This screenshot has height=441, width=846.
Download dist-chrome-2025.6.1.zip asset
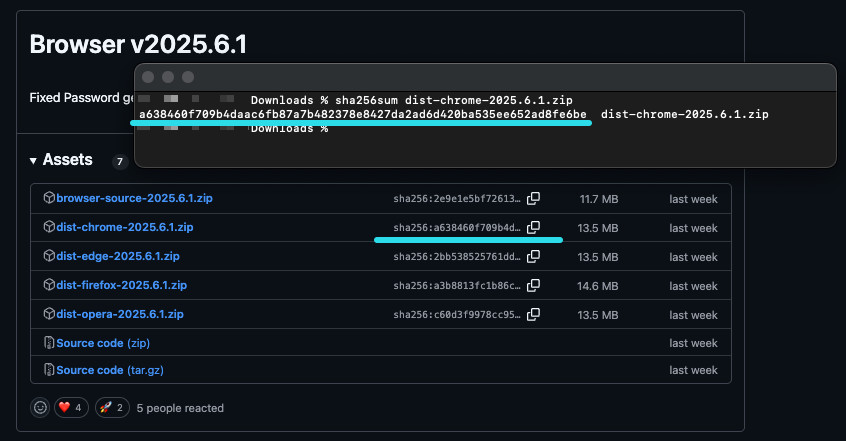pyautogui.click(x=125, y=228)
